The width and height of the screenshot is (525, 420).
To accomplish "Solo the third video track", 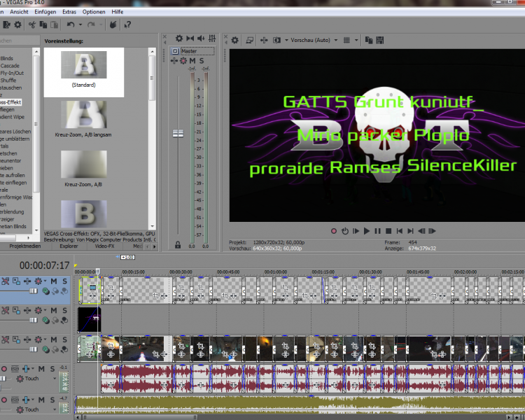I will pyautogui.click(x=64, y=339).
